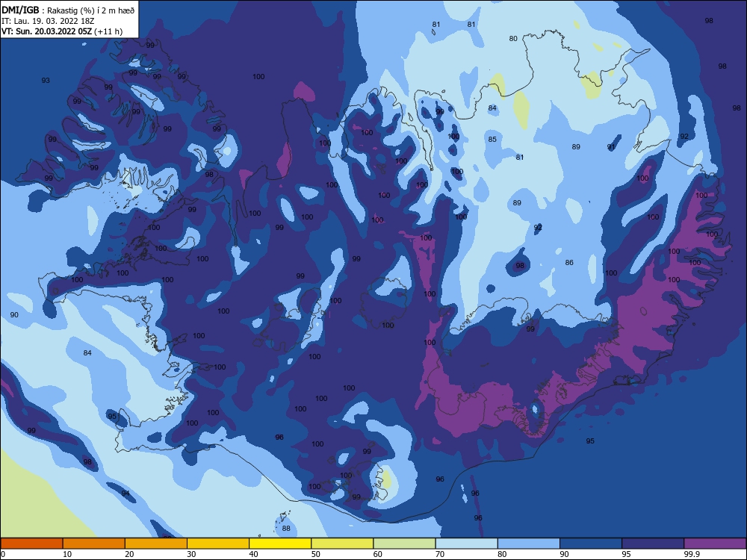
Task: Click the light blue 80–90 legend swatch
Action: coord(529,544)
